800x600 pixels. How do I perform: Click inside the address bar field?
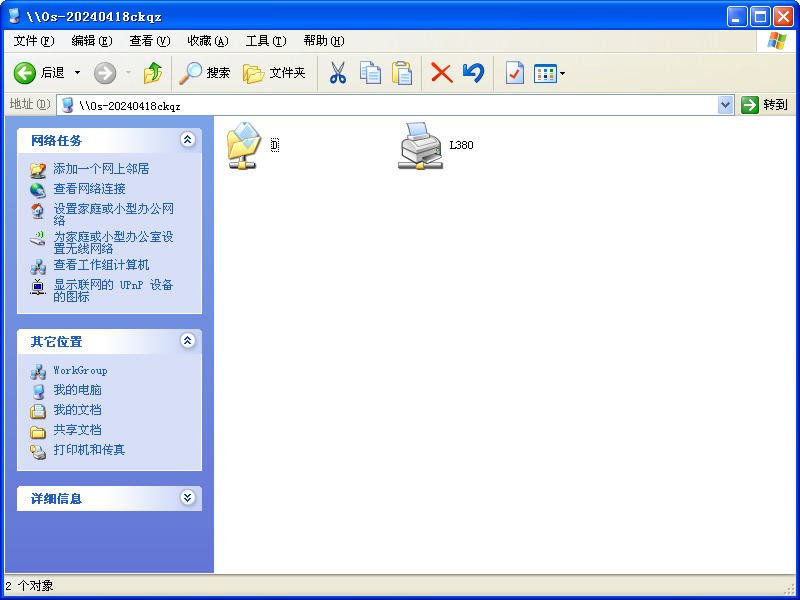[x=400, y=105]
